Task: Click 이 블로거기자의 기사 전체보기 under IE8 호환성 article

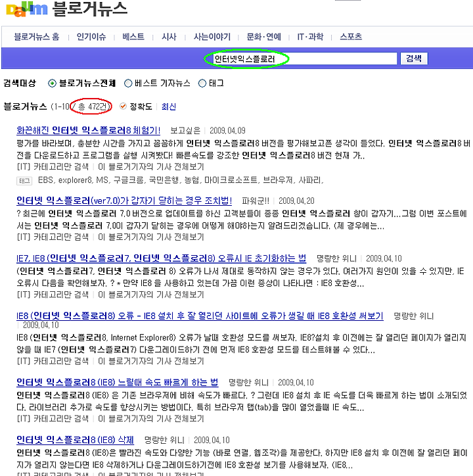Action: click(x=151, y=361)
